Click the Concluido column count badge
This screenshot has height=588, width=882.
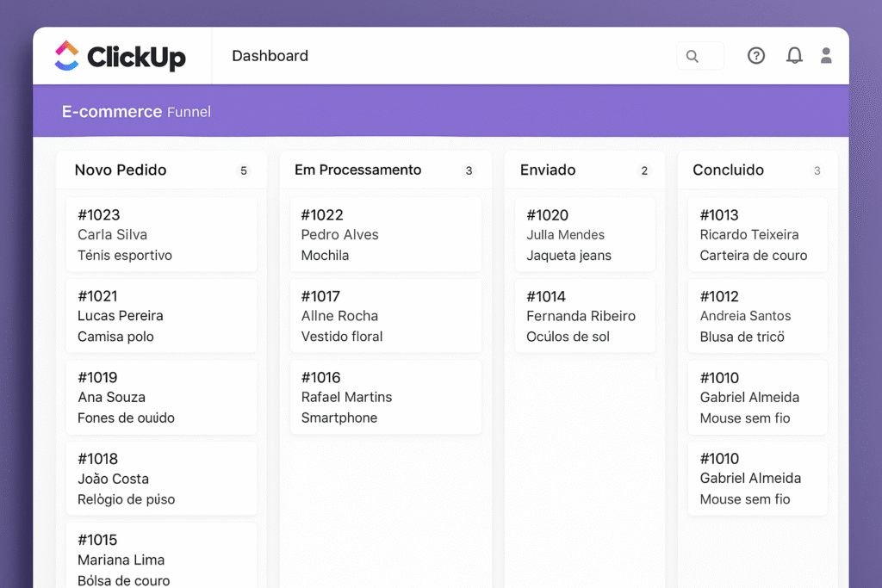[x=817, y=171]
